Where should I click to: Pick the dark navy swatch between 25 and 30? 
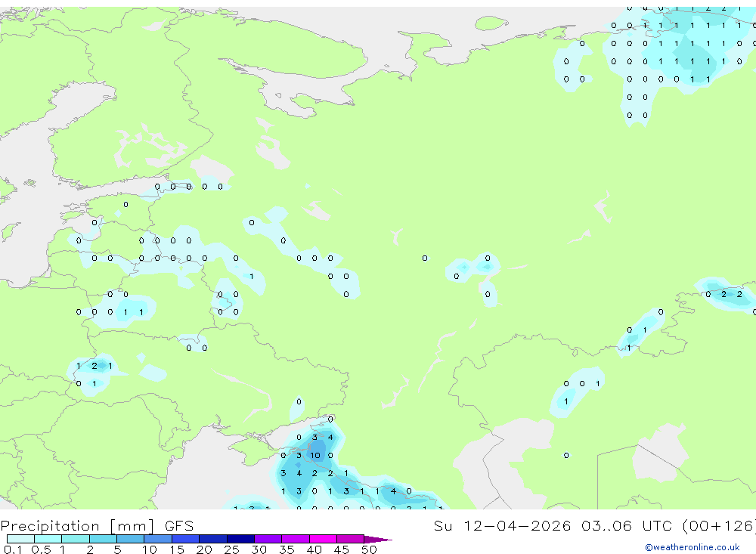[x=240, y=539]
